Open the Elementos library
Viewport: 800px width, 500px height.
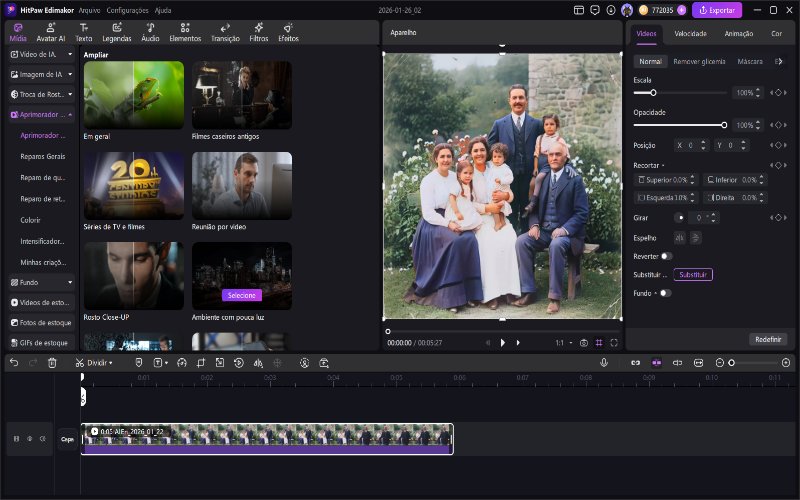pyautogui.click(x=185, y=33)
